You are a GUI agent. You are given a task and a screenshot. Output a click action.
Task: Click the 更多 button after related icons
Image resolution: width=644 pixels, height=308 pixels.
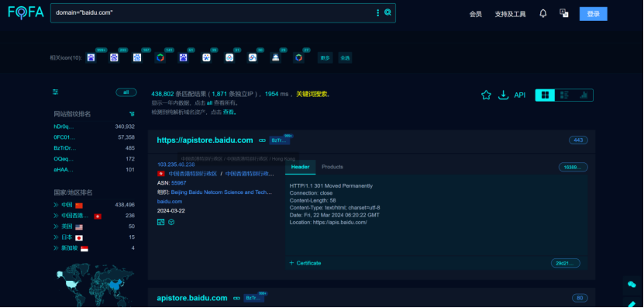pos(325,58)
